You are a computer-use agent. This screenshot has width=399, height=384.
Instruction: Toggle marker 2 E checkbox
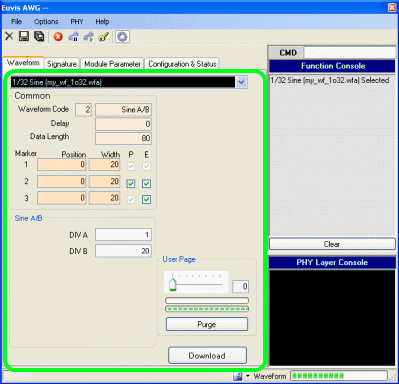pyautogui.click(x=146, y=183)
